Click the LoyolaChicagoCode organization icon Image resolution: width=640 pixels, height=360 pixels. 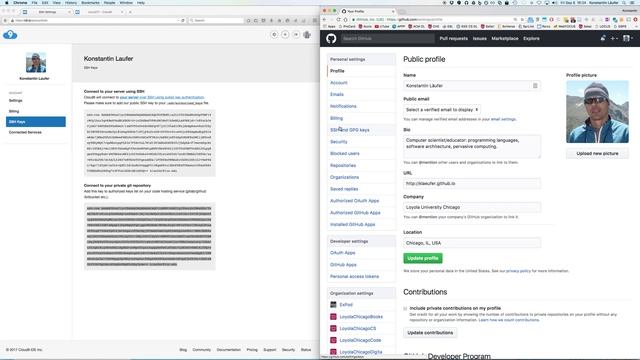point(333,340)
